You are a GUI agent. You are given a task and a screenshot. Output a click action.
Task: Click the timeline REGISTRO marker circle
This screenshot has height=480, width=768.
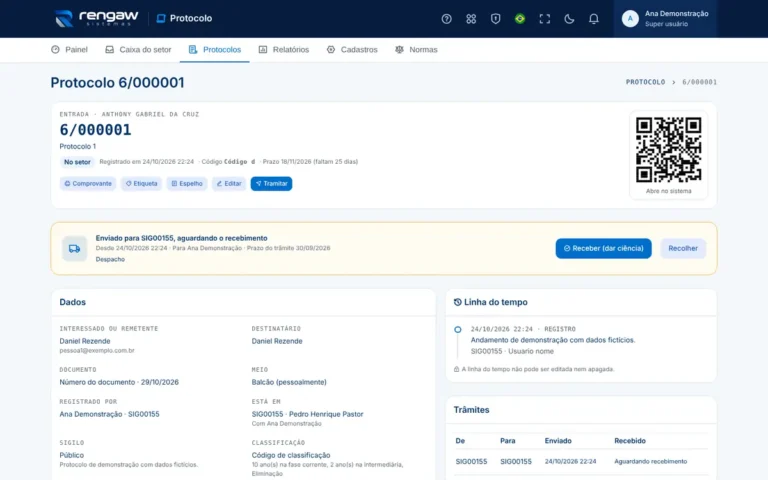[457, 330]
